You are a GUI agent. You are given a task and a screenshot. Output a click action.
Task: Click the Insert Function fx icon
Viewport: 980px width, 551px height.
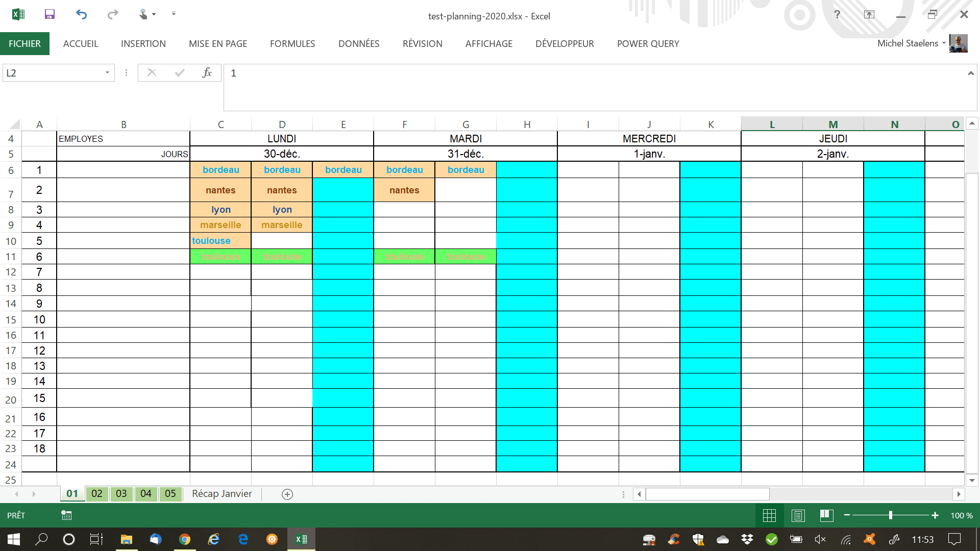point(207,72)
